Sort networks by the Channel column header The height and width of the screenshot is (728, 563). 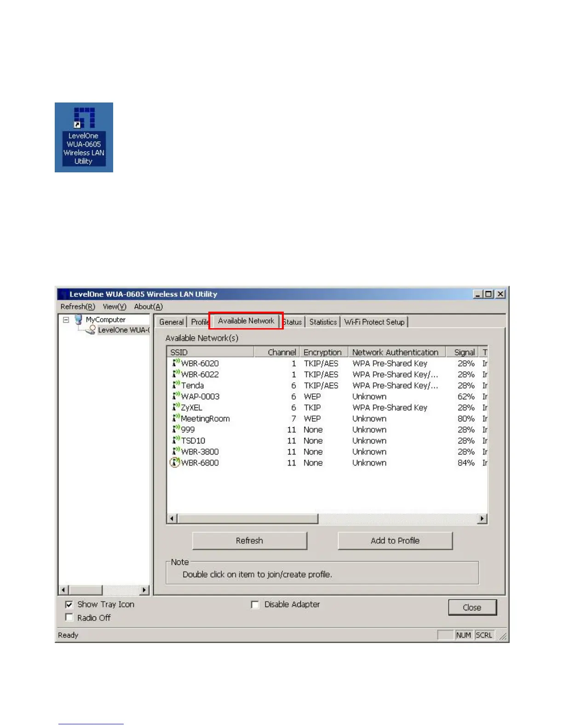pyautogui.click(x=277, y=352)
